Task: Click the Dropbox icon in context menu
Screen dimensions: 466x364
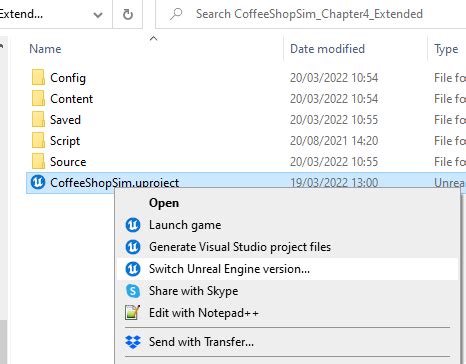Action: pyautogui.click(x=133, y=342)
